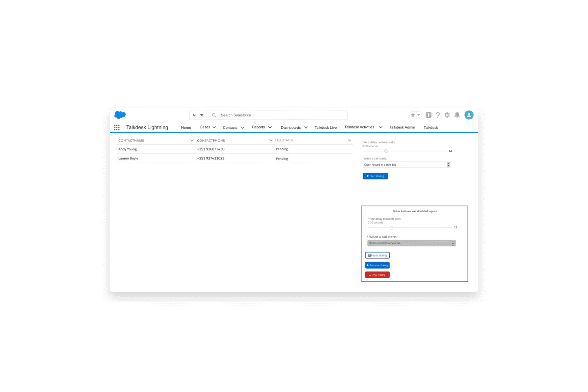Click the Start dialing button
The width and height of the screenshot is (588, 392).
pyautogui.click(x=375, y=176)
